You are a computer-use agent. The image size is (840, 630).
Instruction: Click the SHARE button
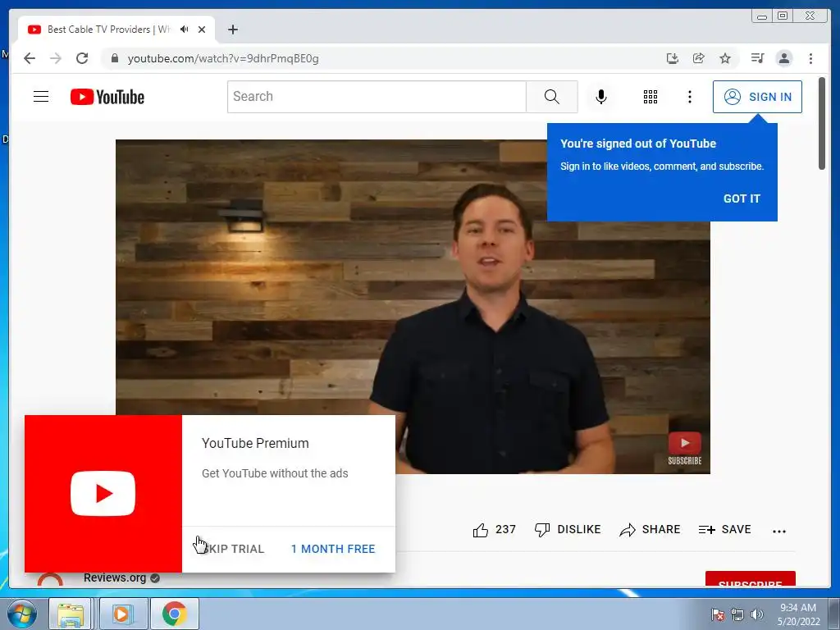pos(650,530)
